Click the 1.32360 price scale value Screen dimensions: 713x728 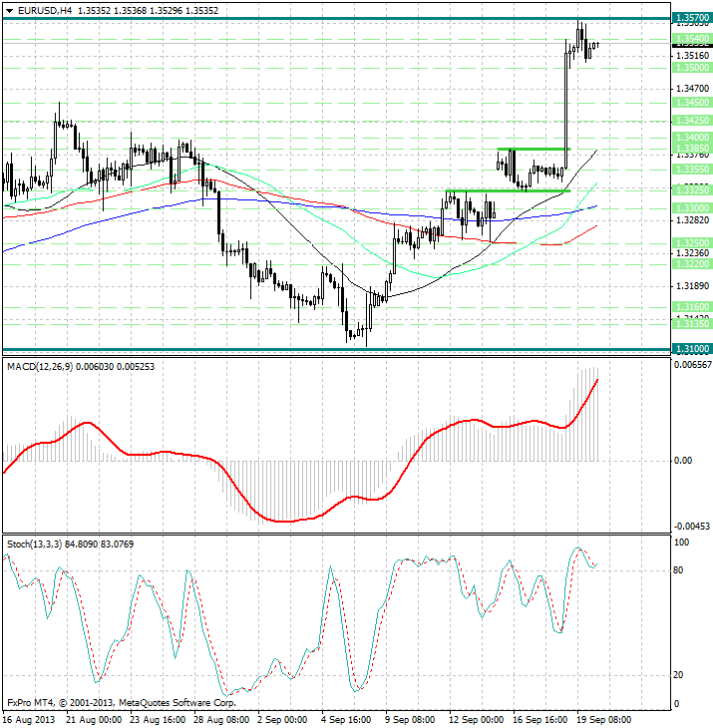tap(693, 253)
